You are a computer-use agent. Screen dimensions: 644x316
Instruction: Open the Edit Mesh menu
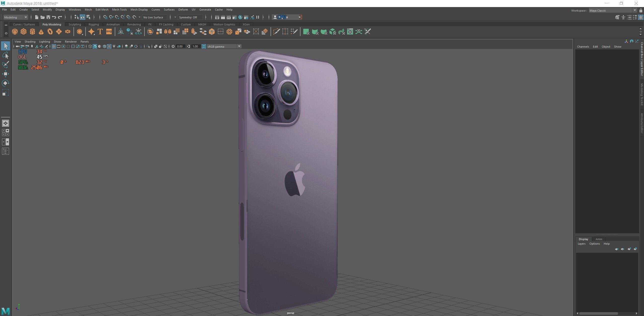pos(102,10)
